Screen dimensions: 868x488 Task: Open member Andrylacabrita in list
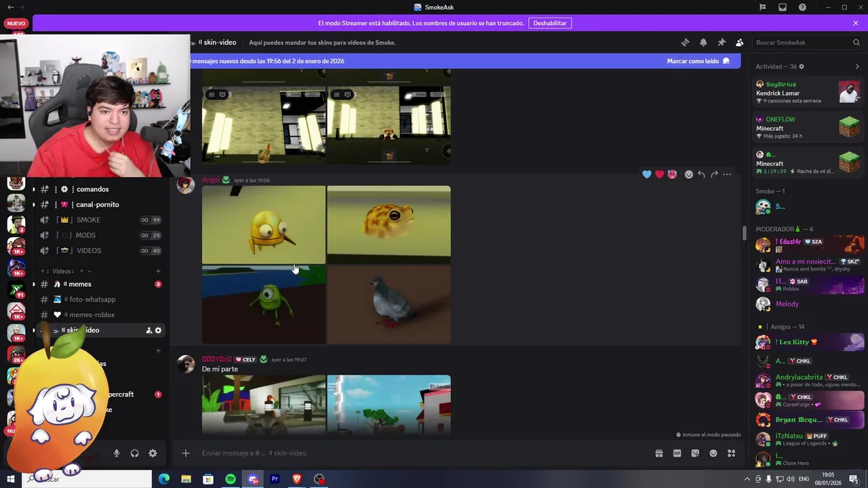pyautogui.click(x=808, y=380)
